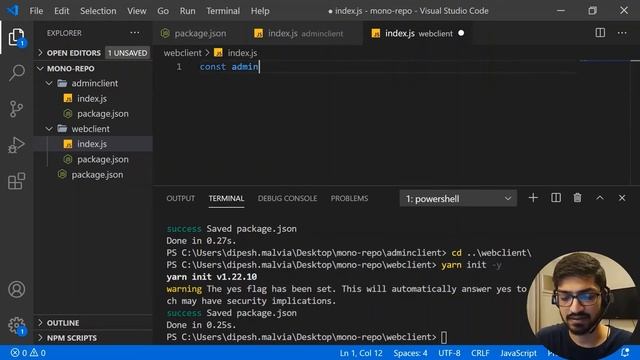Viewport: 640px width, 360px height.
Task: Click the editor minimap
Action: [x=604, y=61]
